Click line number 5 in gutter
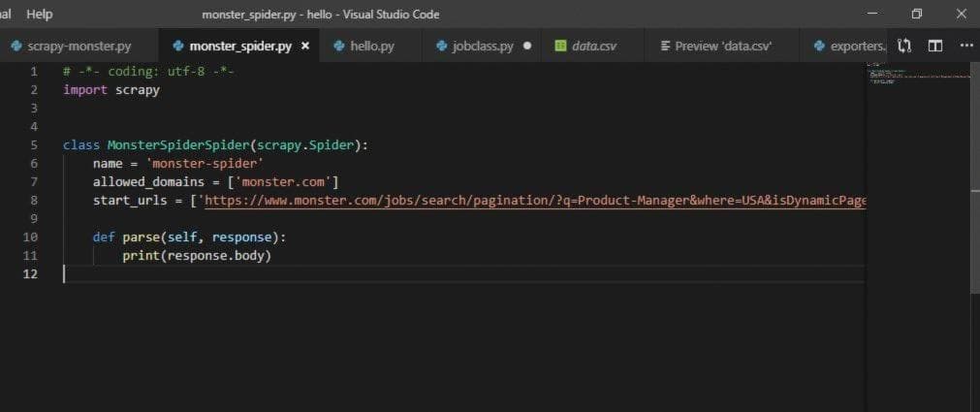This screenshot has width=980, height=412. tap(34, 145)
